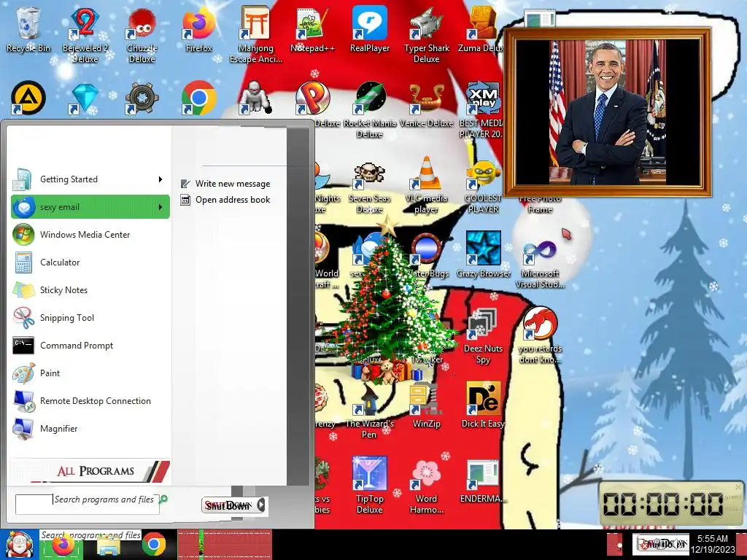The height and width of the screenshot is (560, 747).
Task: Click the Santa Start button on taskbar
Action: (x=19, y=545)
